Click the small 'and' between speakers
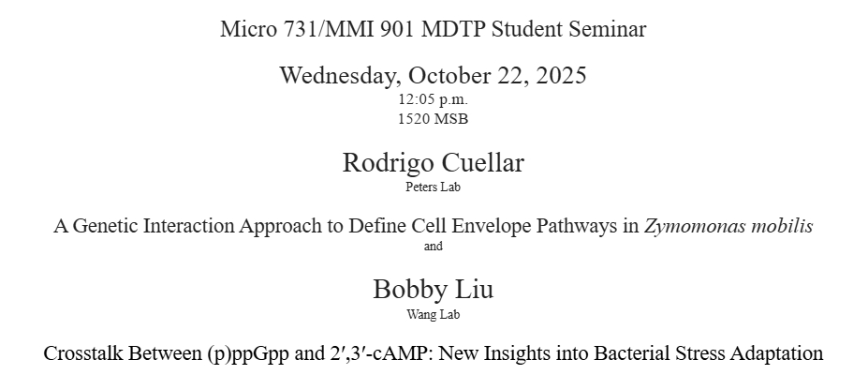 pos(433,247)
